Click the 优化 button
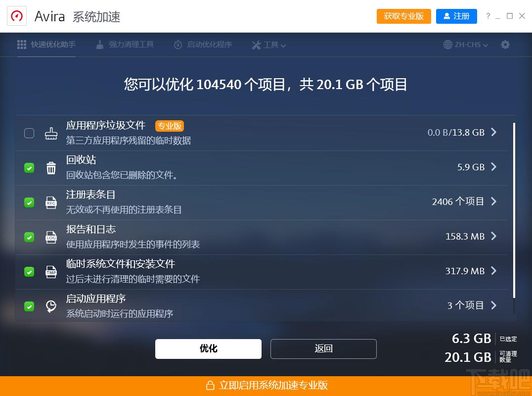Screen dimensions: 532x396 [208, 349]
